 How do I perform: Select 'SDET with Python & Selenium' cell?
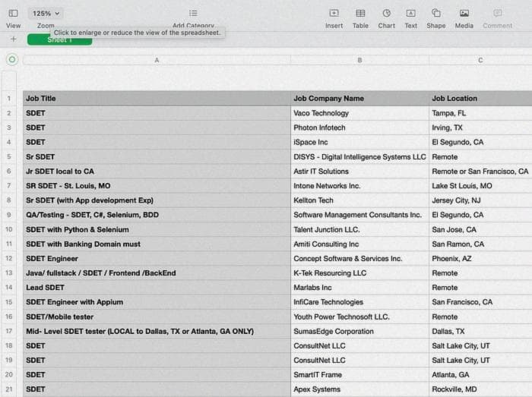pyautogui.click(x=157, y=230)
